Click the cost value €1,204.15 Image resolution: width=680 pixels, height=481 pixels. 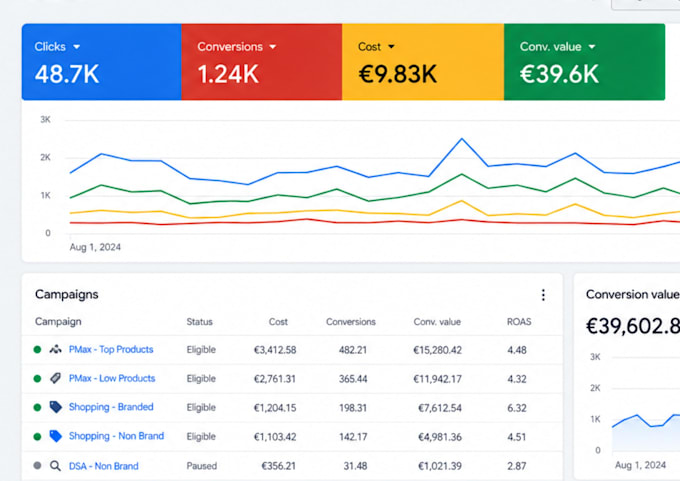[275, 408]
